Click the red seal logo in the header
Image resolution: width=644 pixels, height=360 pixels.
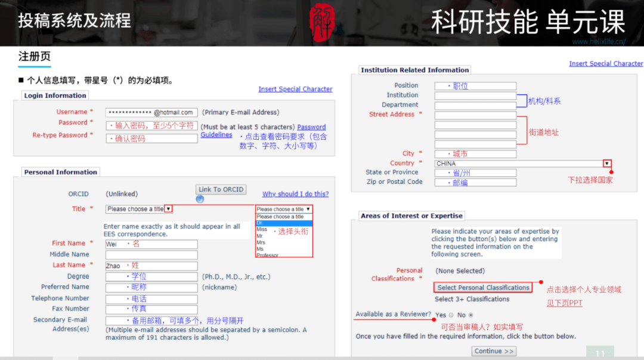[x=323, y=21]
